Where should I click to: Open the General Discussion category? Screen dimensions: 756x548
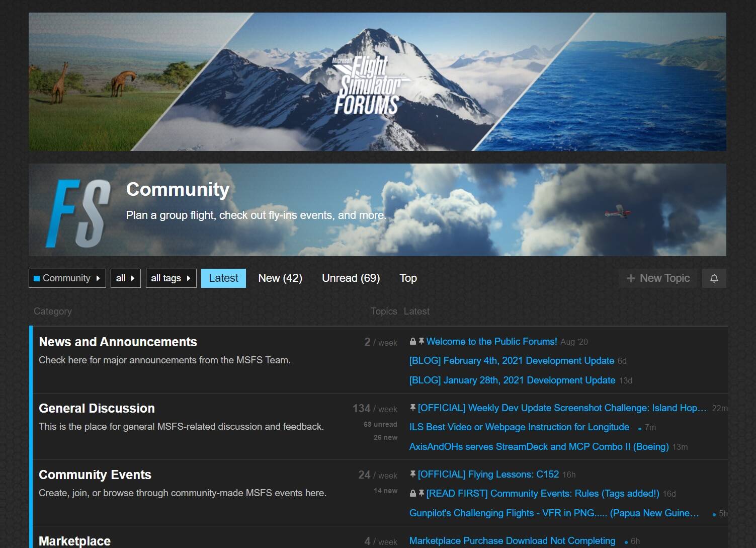click(97, 409)
